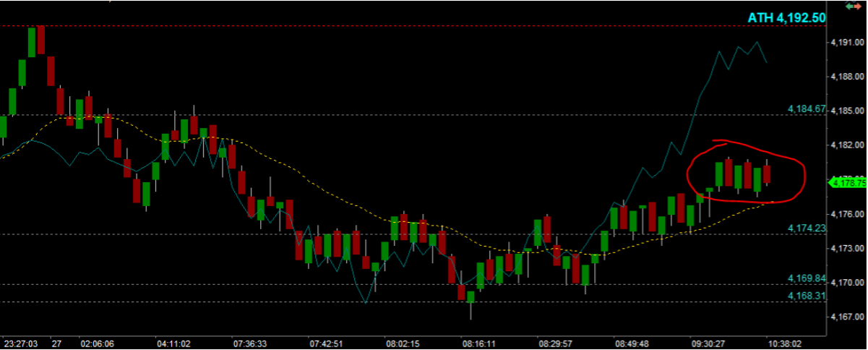Click the 4,167.00 price axis value
The image size is (868, 350).
(848, 317)
